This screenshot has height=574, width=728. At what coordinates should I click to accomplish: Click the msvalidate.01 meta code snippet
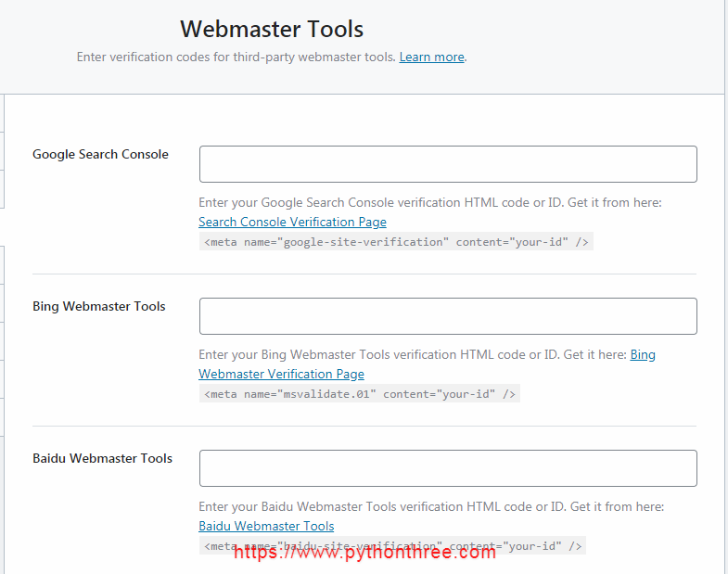click(x=360, y=394)
